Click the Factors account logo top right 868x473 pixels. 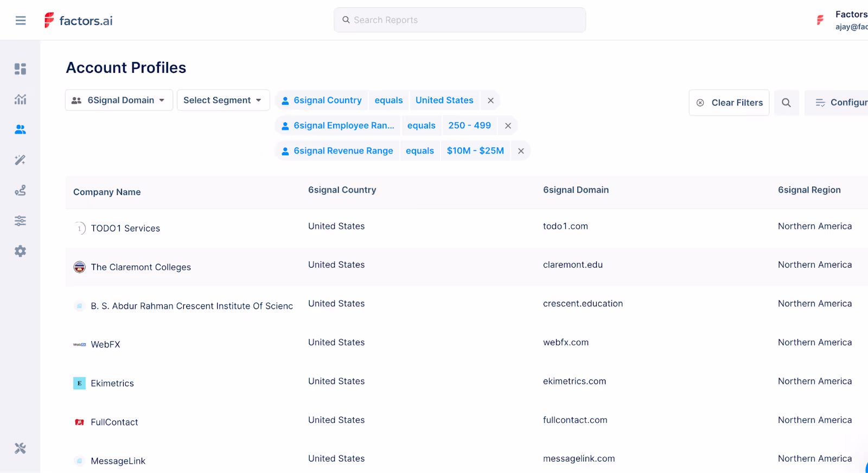pos(820,21)
